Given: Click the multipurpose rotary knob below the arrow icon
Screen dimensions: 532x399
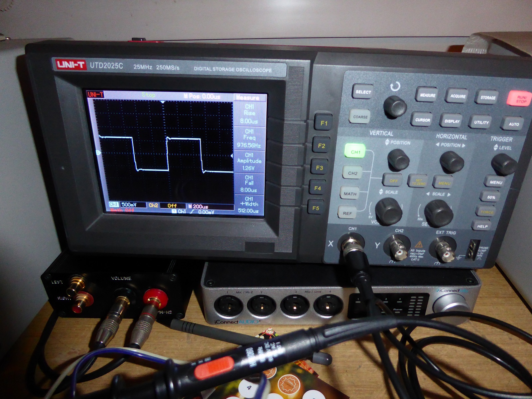Looking at the screenshot, I should coord(394,107).
